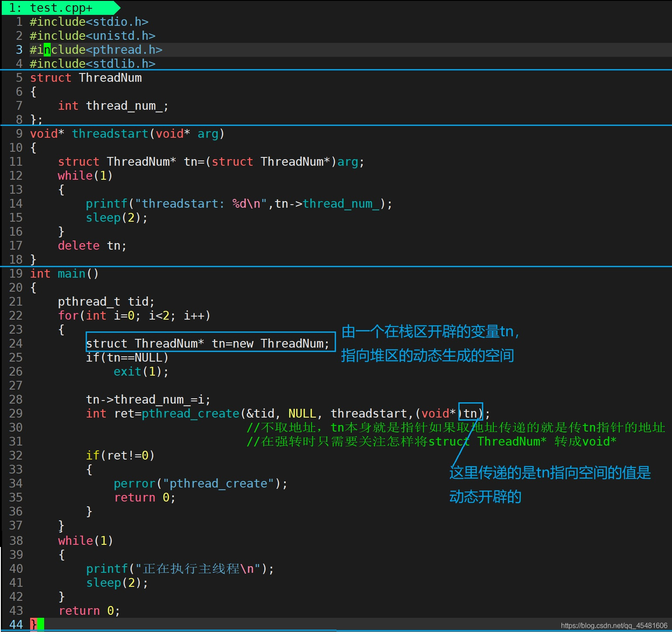This screenshot has height=634, width=672.
Task: Click 'if(ret!=0)' on line 32
Action: click(120, 456)
